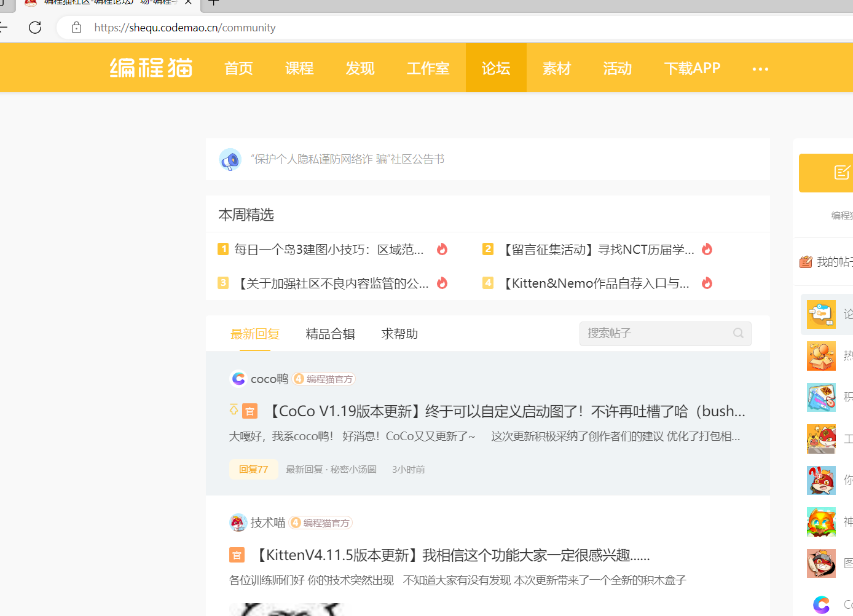Select the sidebar board icon with red hooded character
This screenshot has width=853, height=616.
point(821,563)
